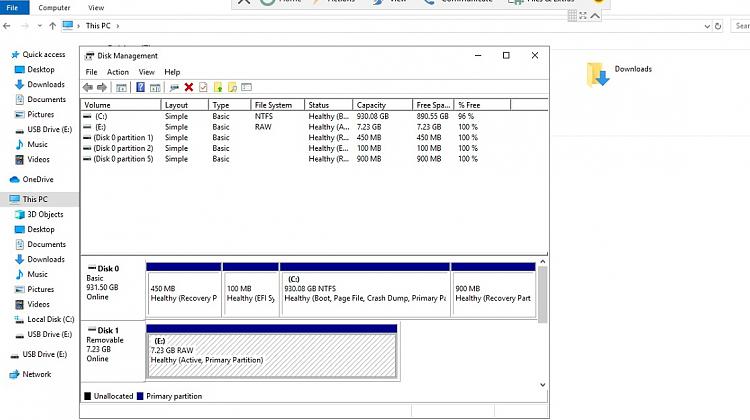Click the Forward arrow in Disk Management toolbar

pyautogui.click(x=102, y=87)
